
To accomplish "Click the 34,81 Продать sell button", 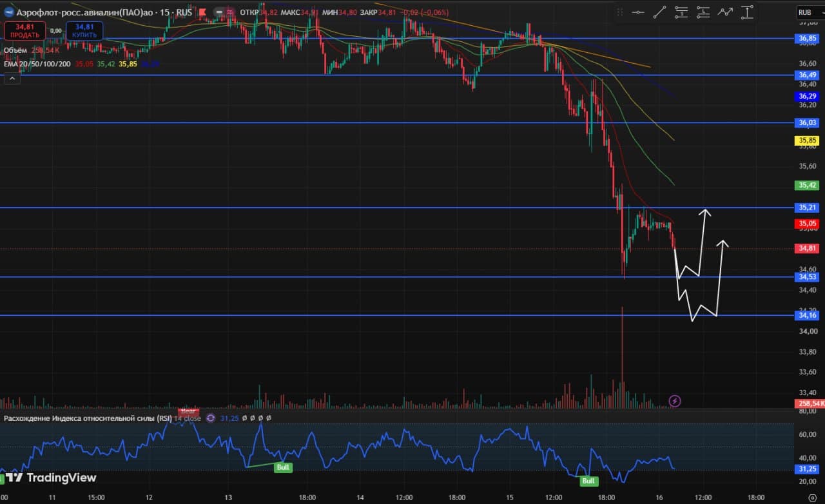I will 24,30.
